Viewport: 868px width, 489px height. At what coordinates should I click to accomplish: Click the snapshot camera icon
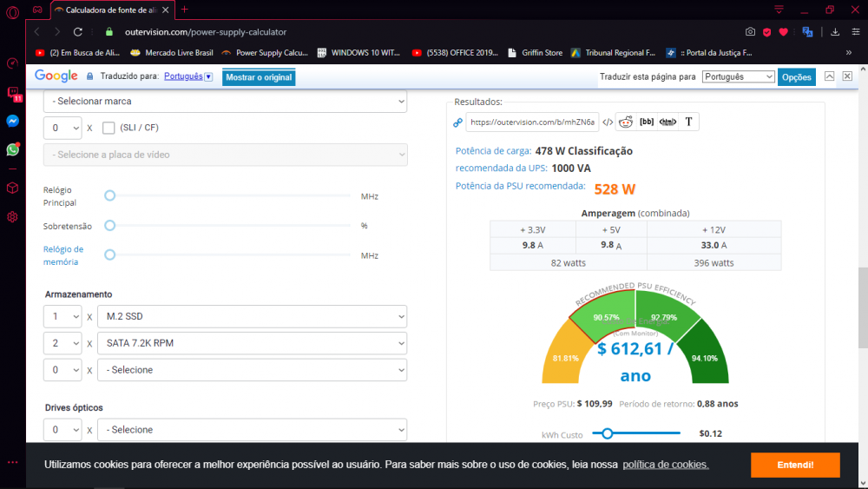pos(750,32)
